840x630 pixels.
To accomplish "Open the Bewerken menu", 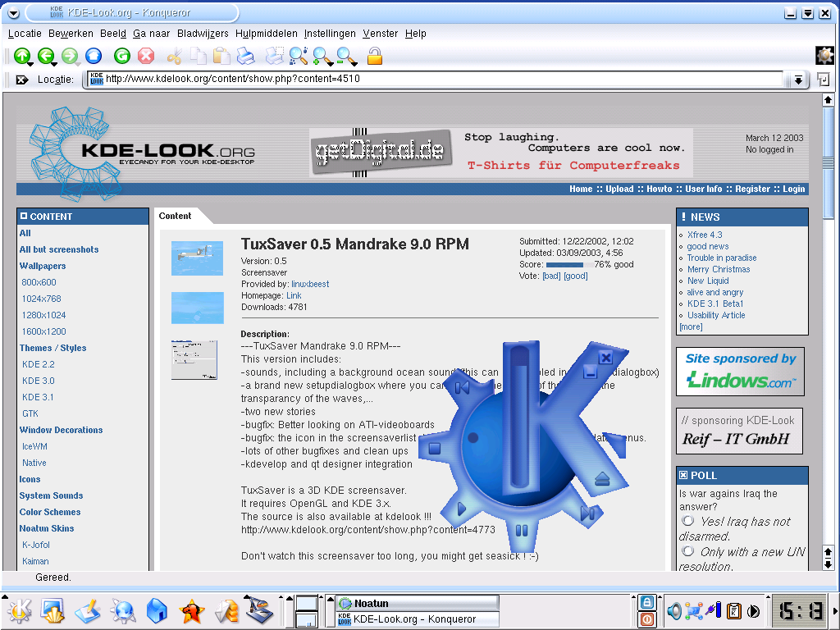I will [71, 33].
